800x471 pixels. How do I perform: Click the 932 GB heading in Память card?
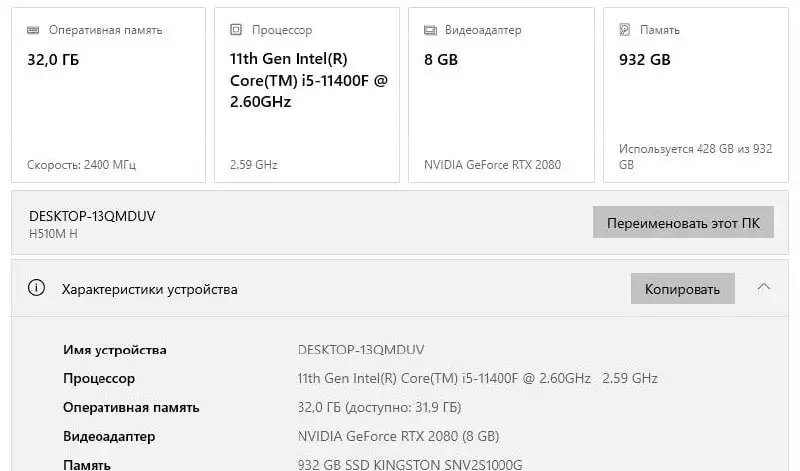point(645,60)
